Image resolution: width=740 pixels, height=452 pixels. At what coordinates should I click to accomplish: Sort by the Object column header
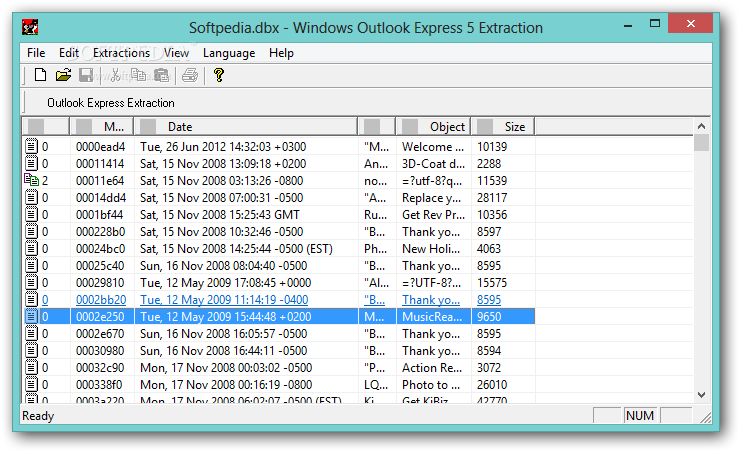pos(433,126)
